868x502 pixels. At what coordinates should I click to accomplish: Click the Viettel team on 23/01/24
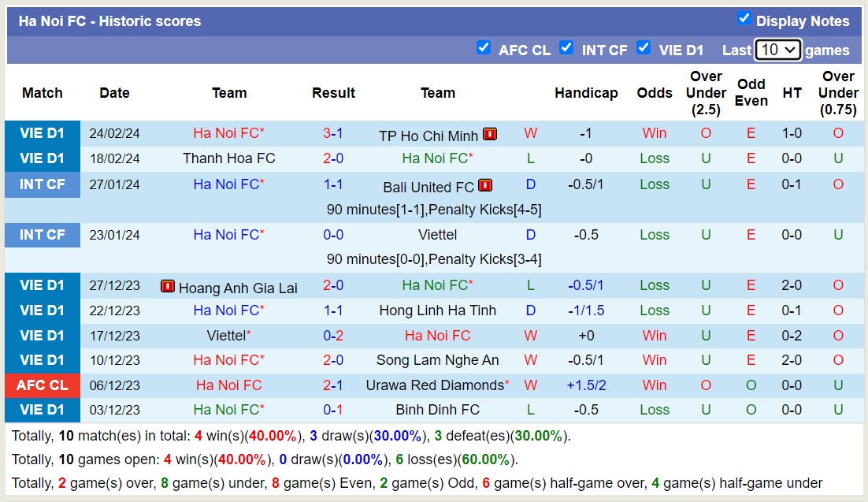(438, 235)
